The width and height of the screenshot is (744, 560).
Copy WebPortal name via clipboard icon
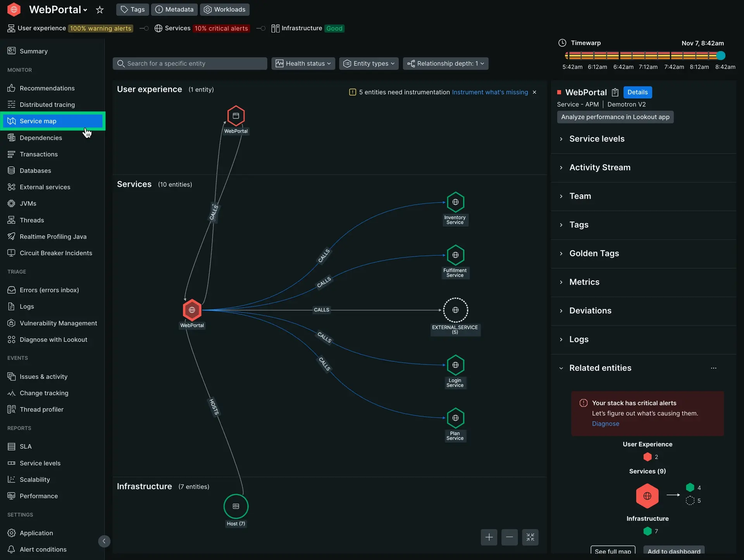(615, 92)
